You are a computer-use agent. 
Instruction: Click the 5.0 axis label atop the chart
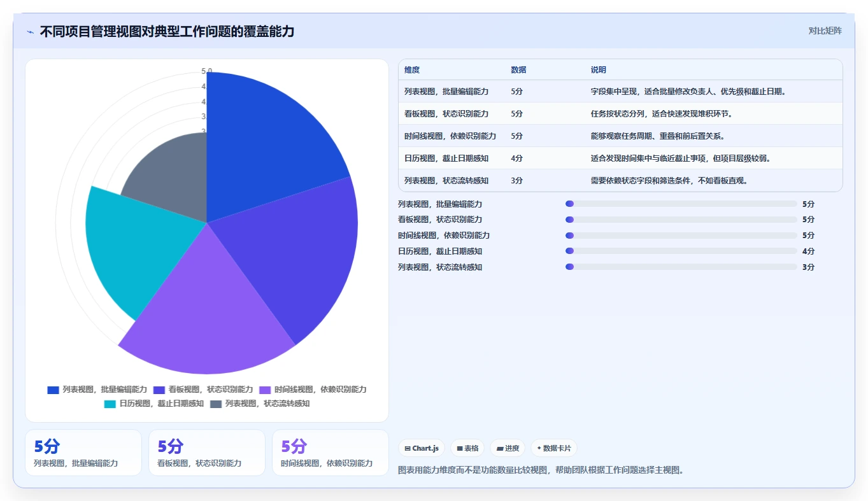point(206,71)
